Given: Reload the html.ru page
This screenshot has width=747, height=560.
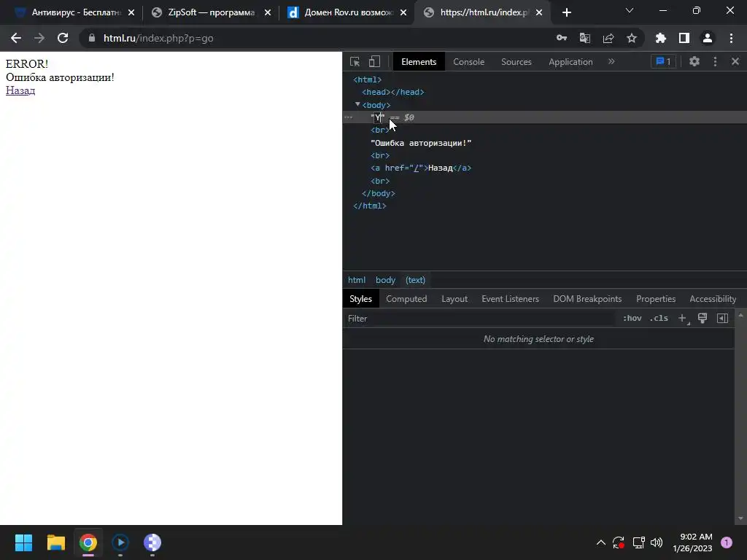Looking at the screenshot, I should 63,38.
